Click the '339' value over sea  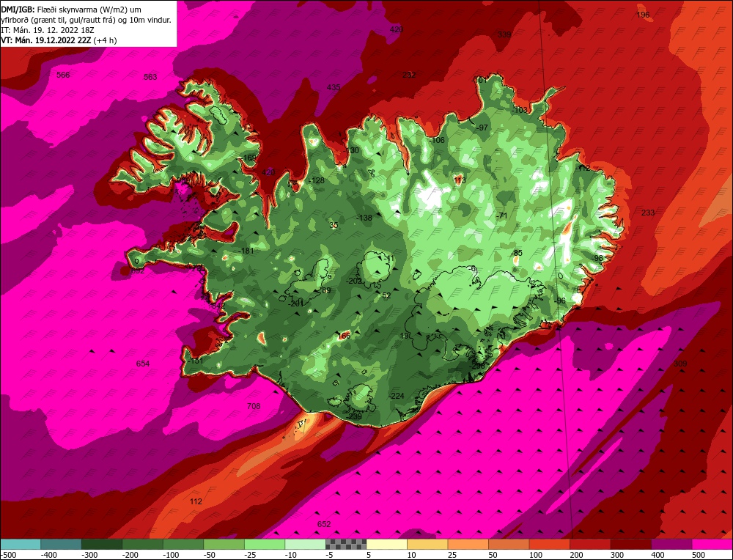coord(504,34)
